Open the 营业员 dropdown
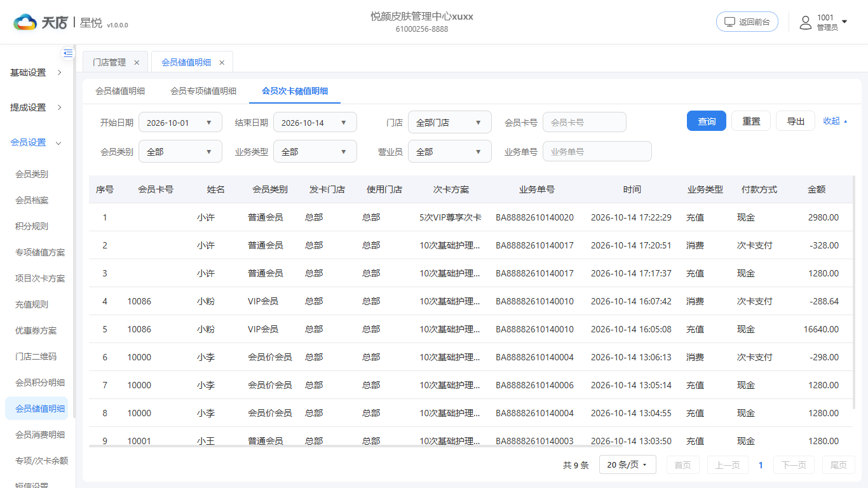 click(x=450, y=152)
